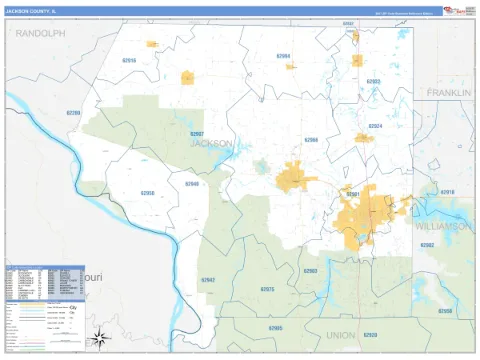This screenshot has width=480, height=360.
Task: Select the WILLIAMSON county label
Action: coord(444,227)
